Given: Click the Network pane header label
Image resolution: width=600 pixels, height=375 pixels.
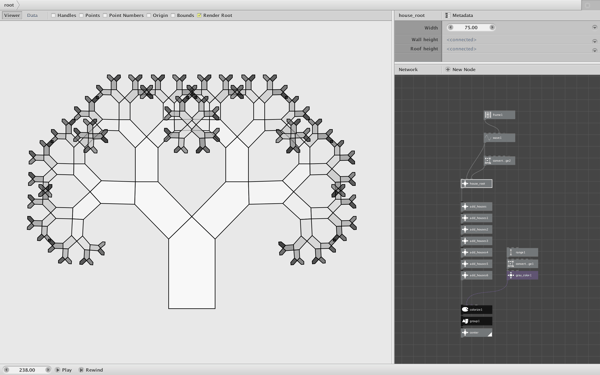Looking at the screenshot, I should coord(408,69).
